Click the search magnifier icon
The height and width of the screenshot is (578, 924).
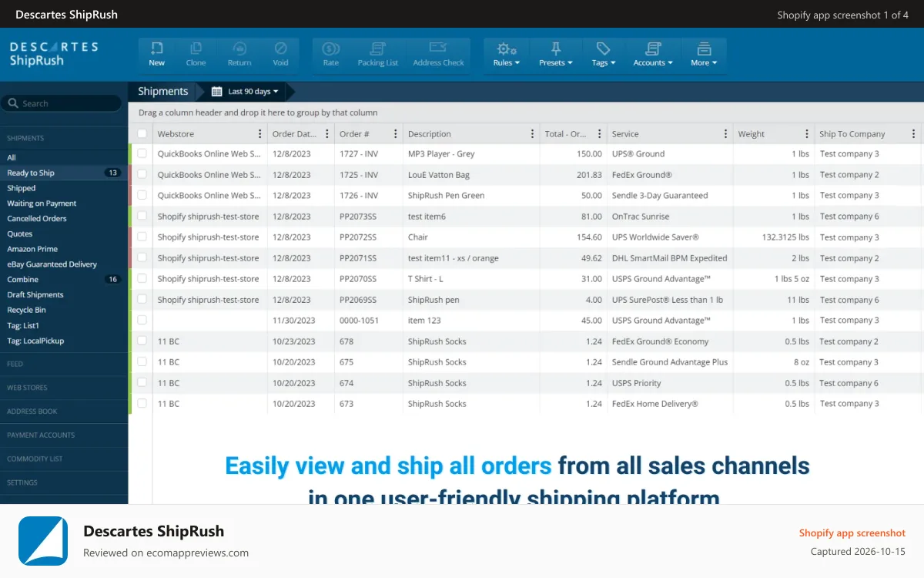[x=13, y=103]
